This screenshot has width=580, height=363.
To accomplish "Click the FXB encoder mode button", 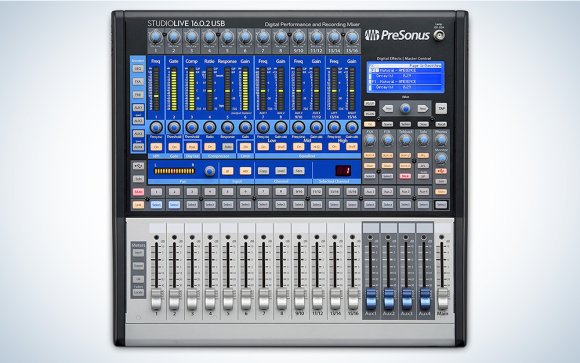I will (138, 95).
